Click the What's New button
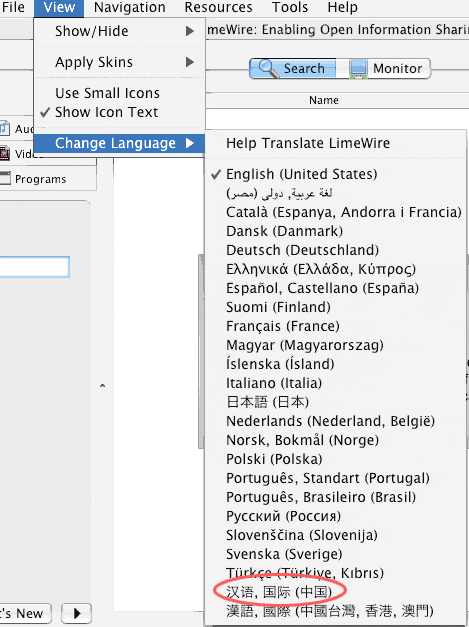 [x=25, y=613]
